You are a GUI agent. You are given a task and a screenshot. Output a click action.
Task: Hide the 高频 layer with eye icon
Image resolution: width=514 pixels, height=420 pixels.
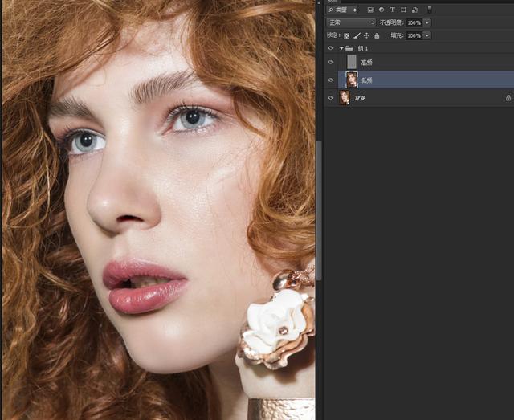(331, 62)
